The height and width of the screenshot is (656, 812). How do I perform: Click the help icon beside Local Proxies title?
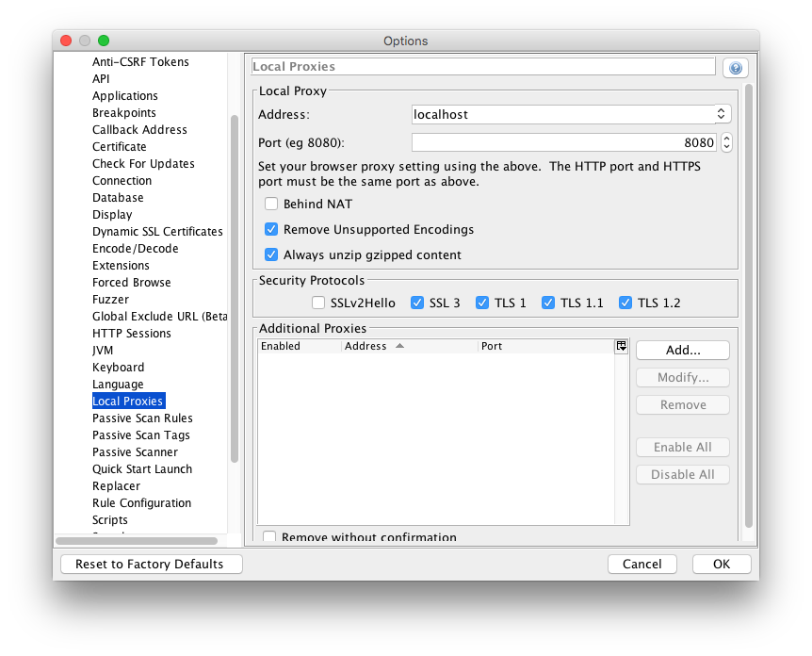coord(735,68)
